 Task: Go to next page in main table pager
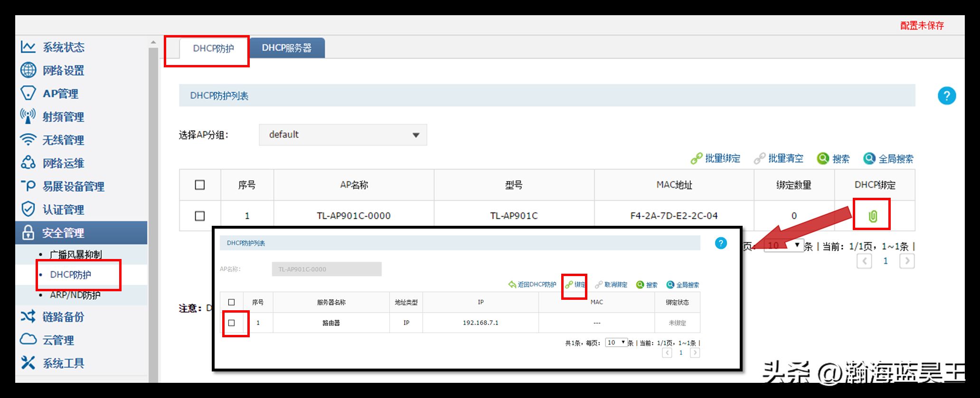tap(907, 261)
